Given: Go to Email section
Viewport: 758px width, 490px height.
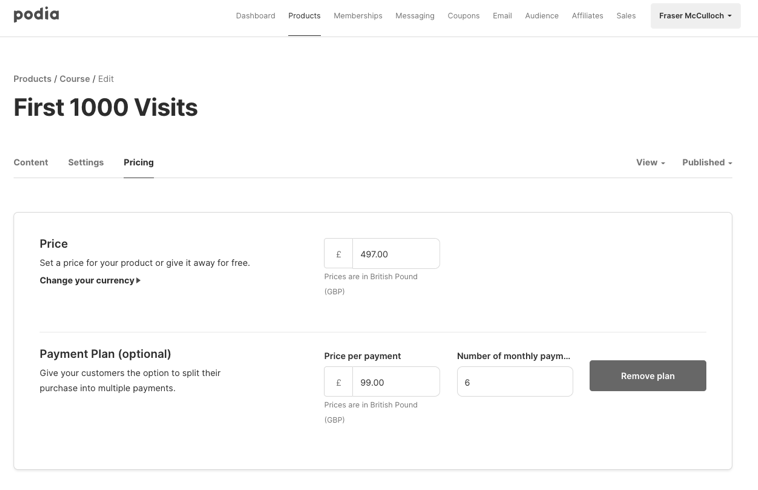Looking at the screenshot, I should (502, 16).
